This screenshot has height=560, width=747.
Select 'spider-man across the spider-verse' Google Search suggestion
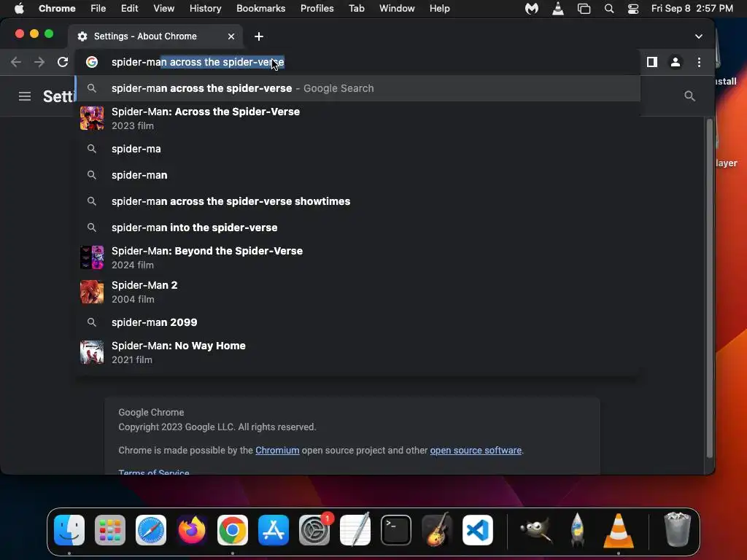(357, 88)
